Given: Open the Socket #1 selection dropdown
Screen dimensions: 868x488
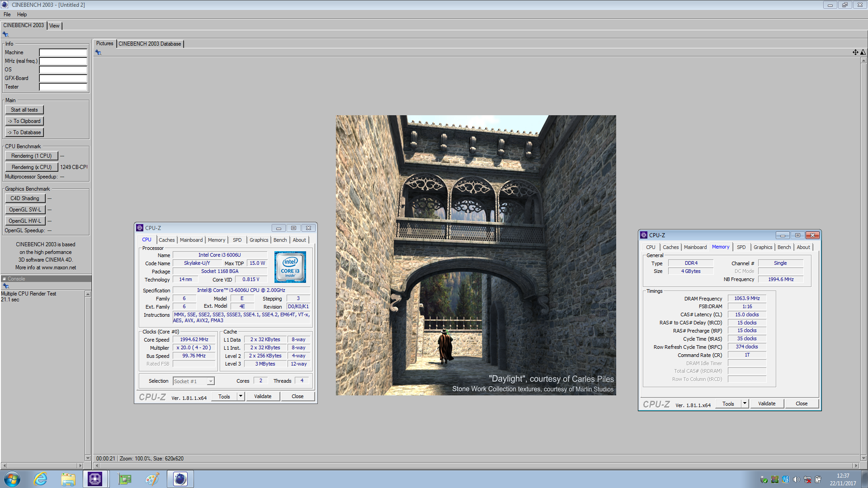Looking at the screenshot, I should tap(210, 381).
